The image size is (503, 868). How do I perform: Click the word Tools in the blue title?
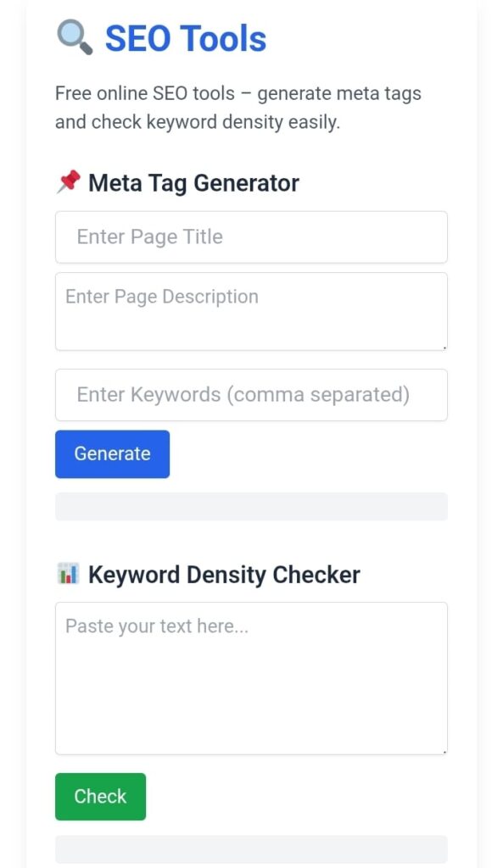click(x=224, y=39)
